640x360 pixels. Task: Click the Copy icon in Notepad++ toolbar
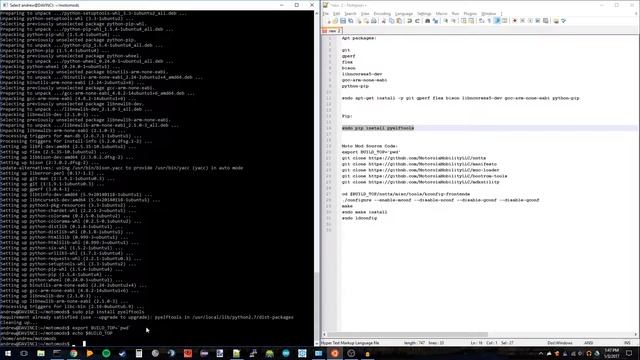pos(391,21)
